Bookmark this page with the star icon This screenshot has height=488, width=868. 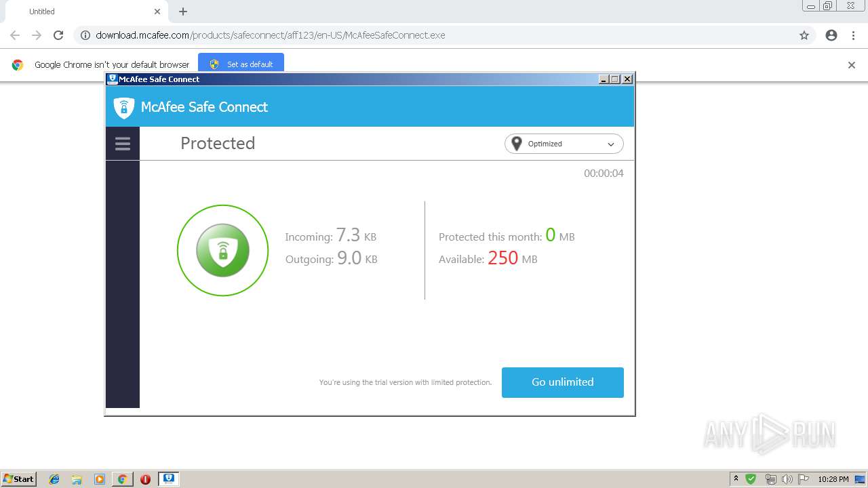[x=804, y=35]
